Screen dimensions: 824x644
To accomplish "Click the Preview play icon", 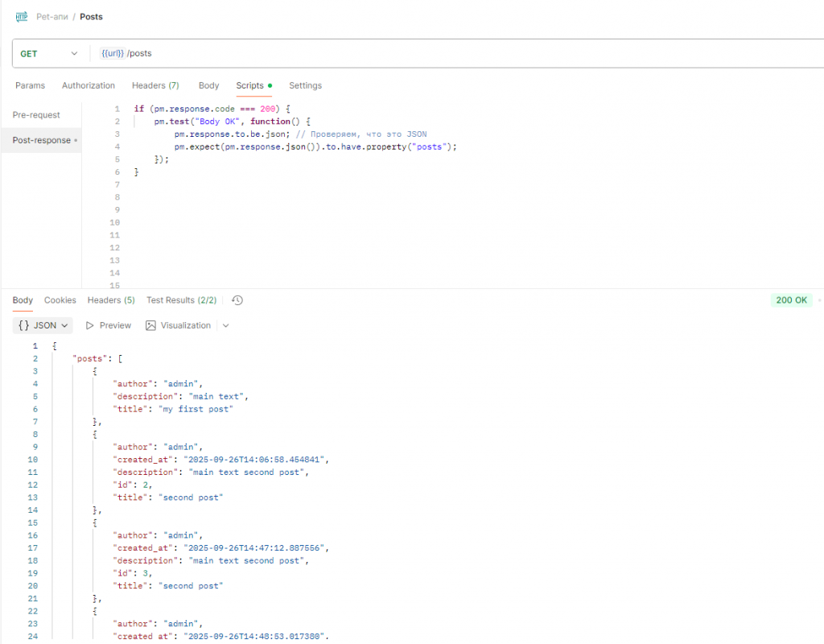I will click(90, 325).
